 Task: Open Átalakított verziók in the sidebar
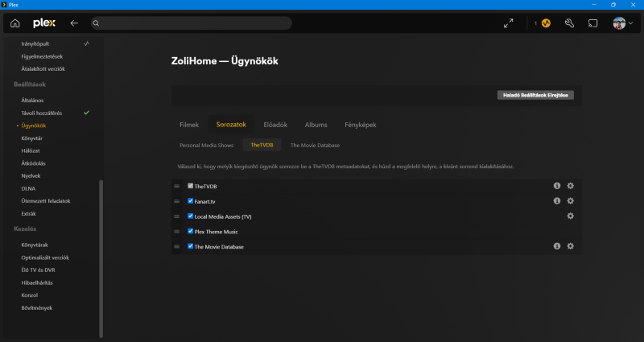pos(43,69)
